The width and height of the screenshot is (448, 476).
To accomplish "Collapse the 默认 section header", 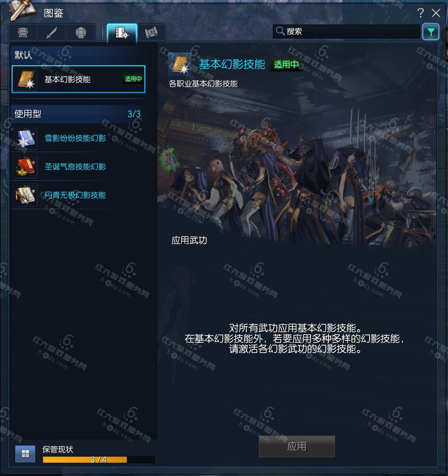I will 78,55.
